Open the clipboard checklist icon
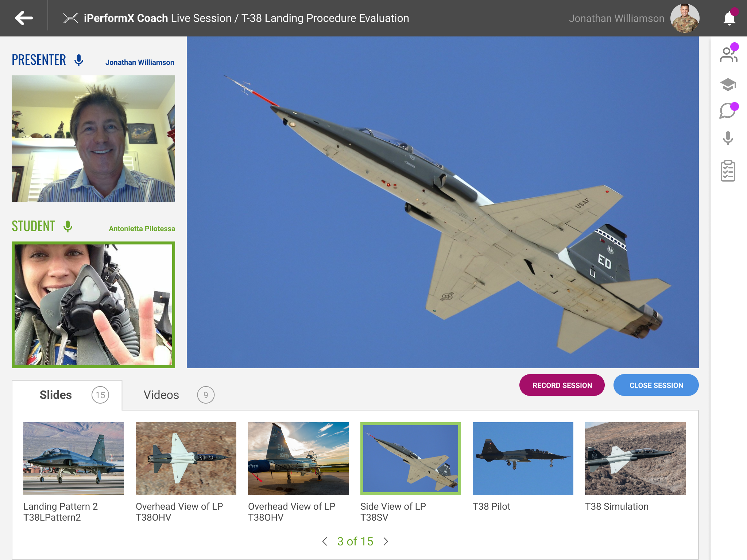This screenshot has width=747, height=560. coord(728,171)
